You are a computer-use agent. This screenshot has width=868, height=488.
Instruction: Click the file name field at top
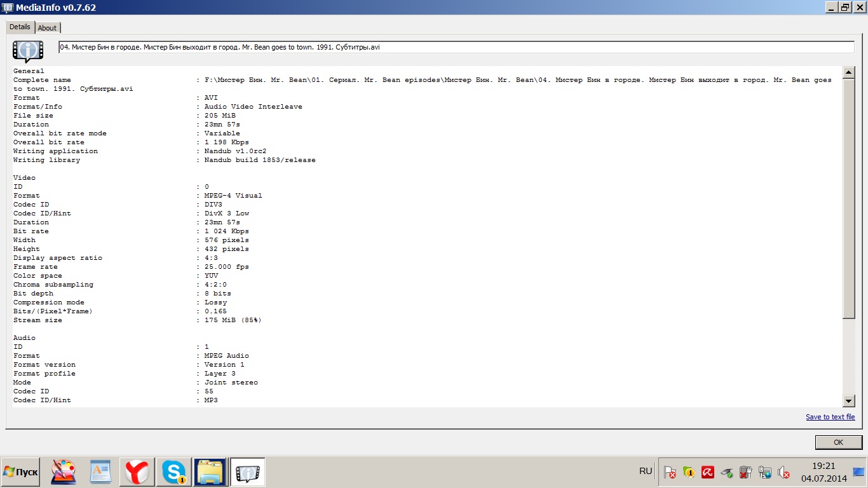coord(456,47)
